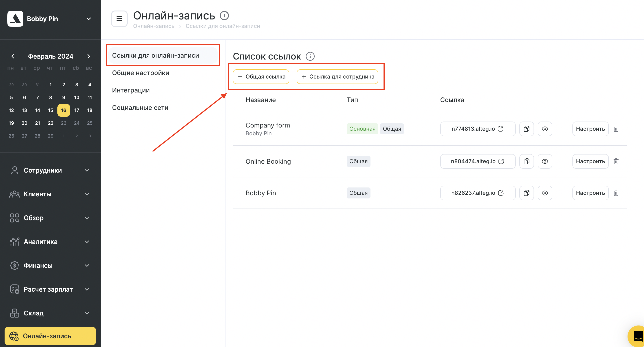The width and height of the screenshot is (644, 347).
Task: Click the copy icon for n774813.alteg.io
Action: coord(526,128)
